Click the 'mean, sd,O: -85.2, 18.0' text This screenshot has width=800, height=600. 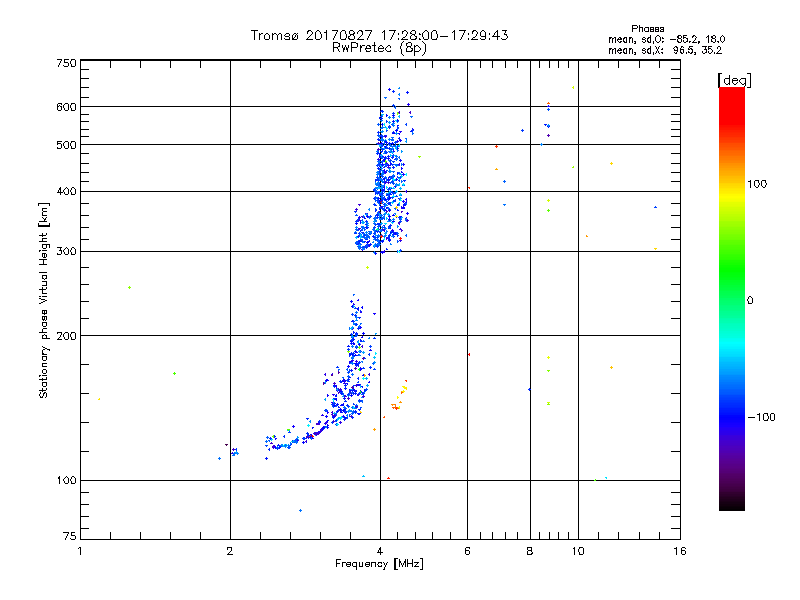coord(666,39)
